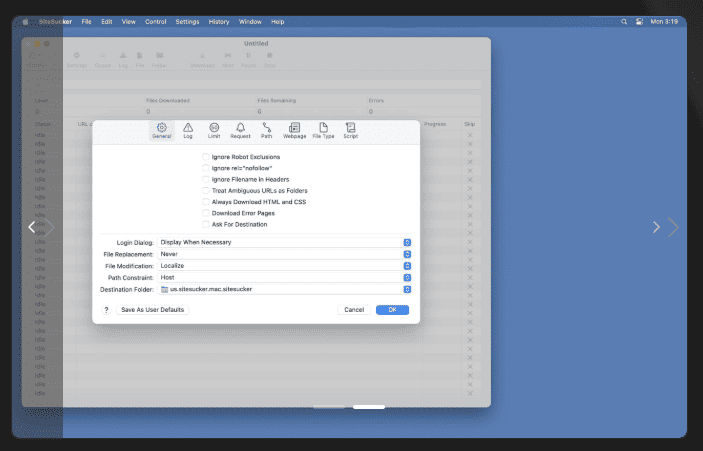Toggle Ignore rel="nofollow" checkbox
Image resolution: width=703 pixels, height=451 pixels.
(205, 168)
